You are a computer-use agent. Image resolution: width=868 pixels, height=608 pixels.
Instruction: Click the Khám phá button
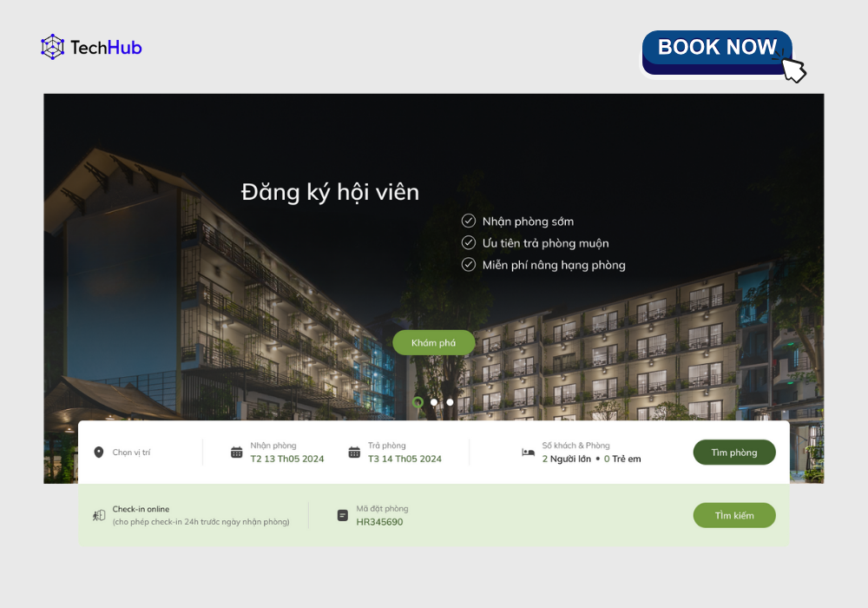click(433, 343)
